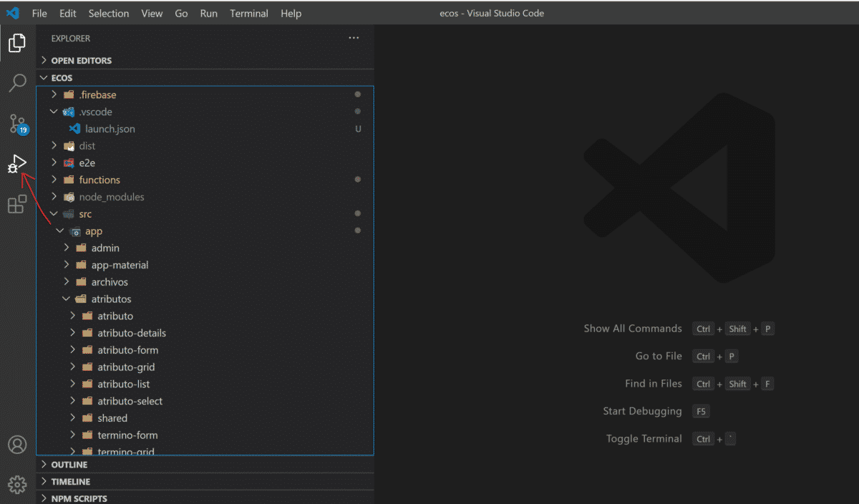Expand the Outline section
The image size is (859, 504).
click(44, 465)
